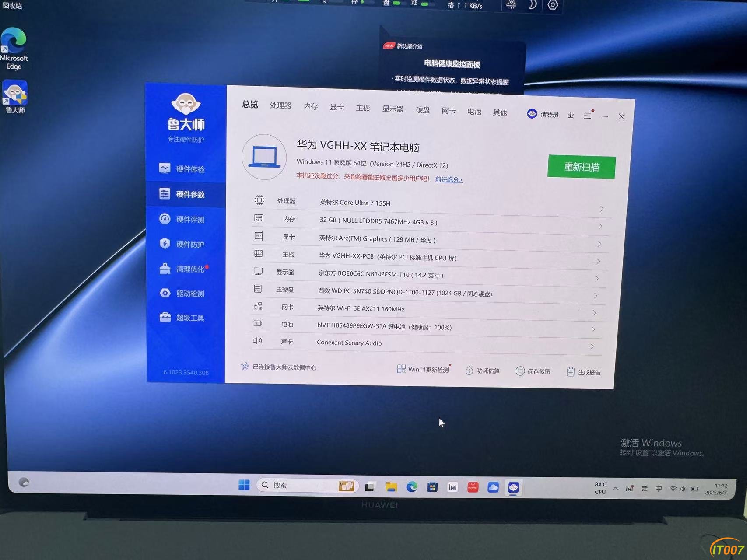Follow the 前往跑分 link
Viewport: 747px width, 560px height.
[x=449, y=179]
